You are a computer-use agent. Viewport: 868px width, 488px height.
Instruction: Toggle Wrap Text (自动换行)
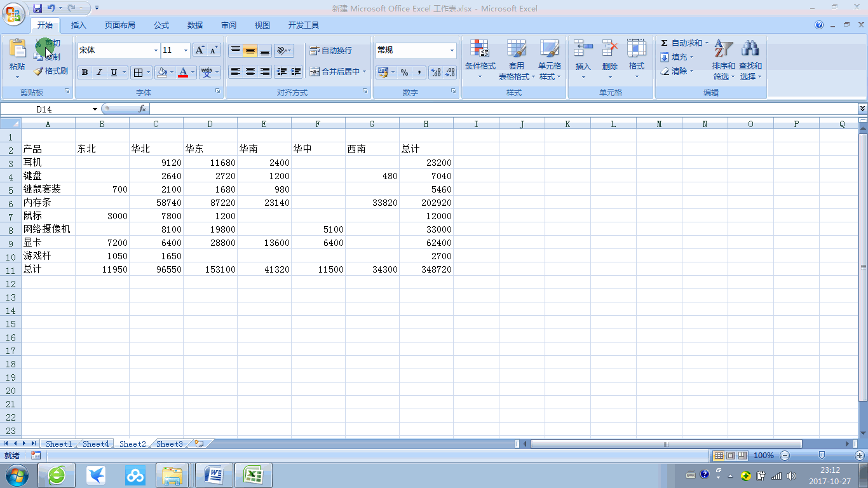pyautogui.click(x=330, y=51)
